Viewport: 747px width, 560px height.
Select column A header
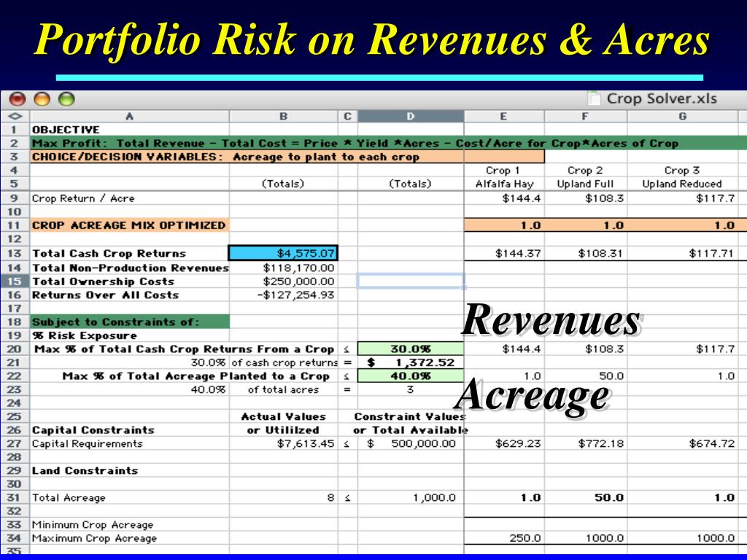click(130, 116)
